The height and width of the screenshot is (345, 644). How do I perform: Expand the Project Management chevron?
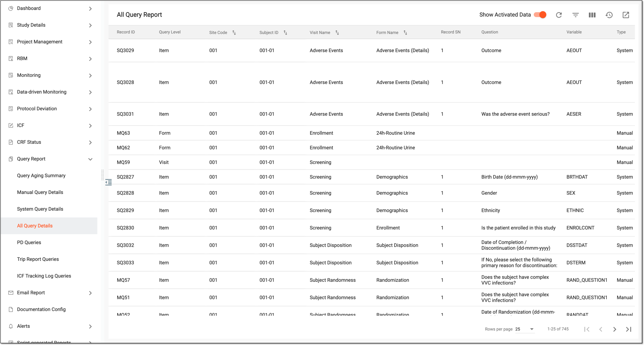(x=90, y=42)
